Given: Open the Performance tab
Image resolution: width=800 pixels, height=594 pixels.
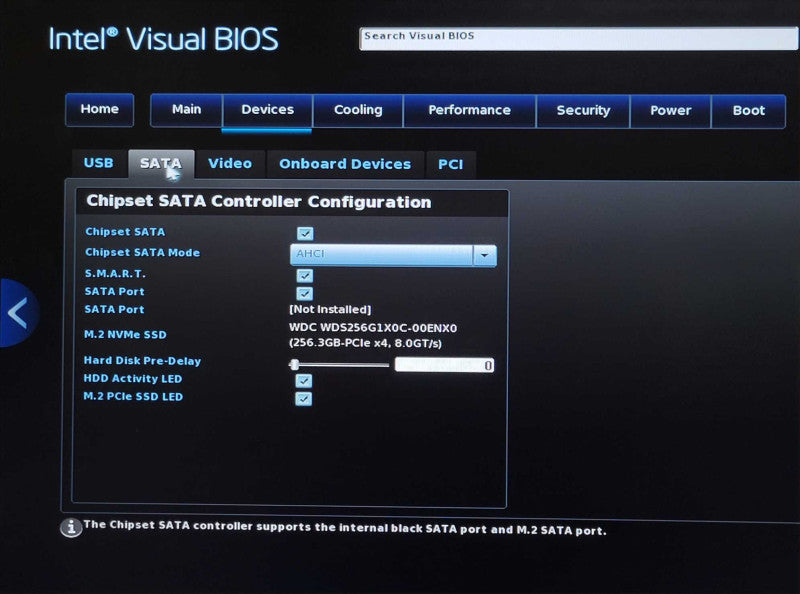Looking at the screenshot, I should [469, 110].
